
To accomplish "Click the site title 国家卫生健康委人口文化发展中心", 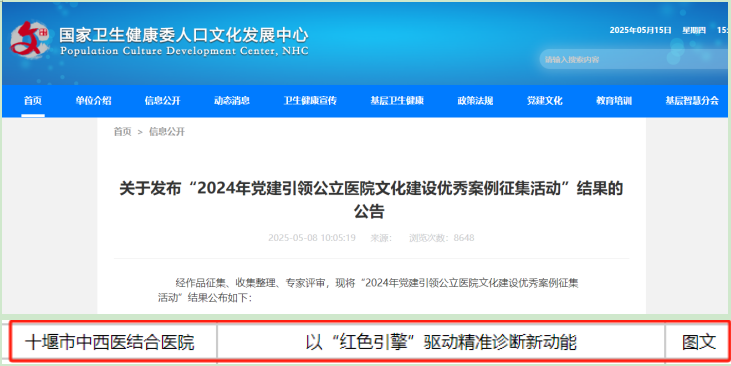I will (184, 35).
